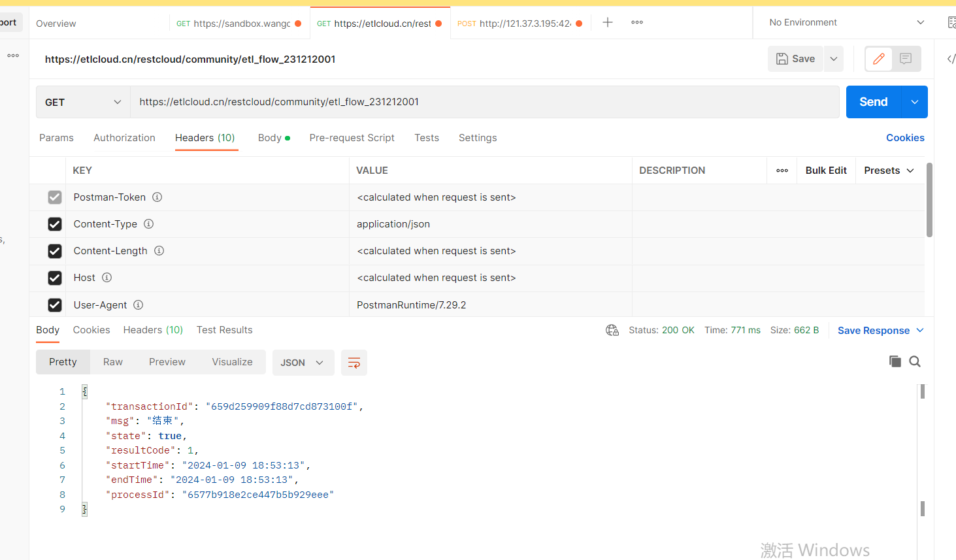Click the request URL input field
This screenshot has width=956, height=560.
coord(484,102)
